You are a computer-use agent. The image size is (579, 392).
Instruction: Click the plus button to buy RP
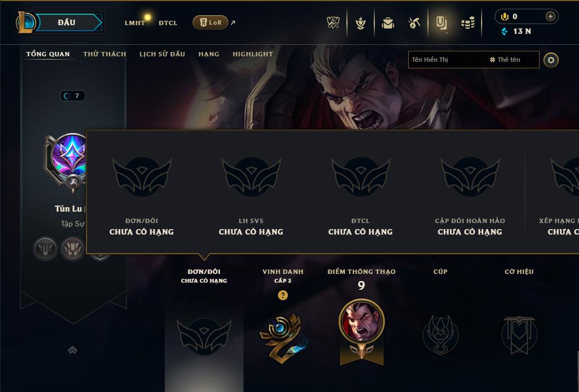click(x=551, y=16)
